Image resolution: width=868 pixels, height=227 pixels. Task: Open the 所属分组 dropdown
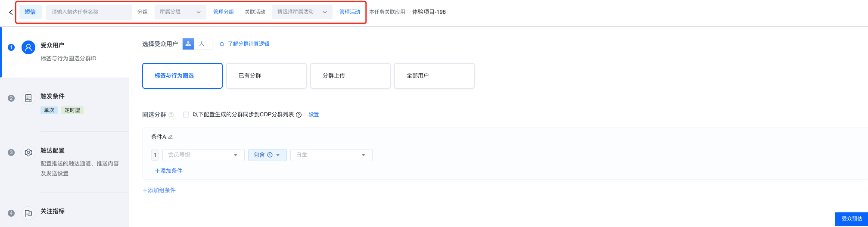[180, 12]
